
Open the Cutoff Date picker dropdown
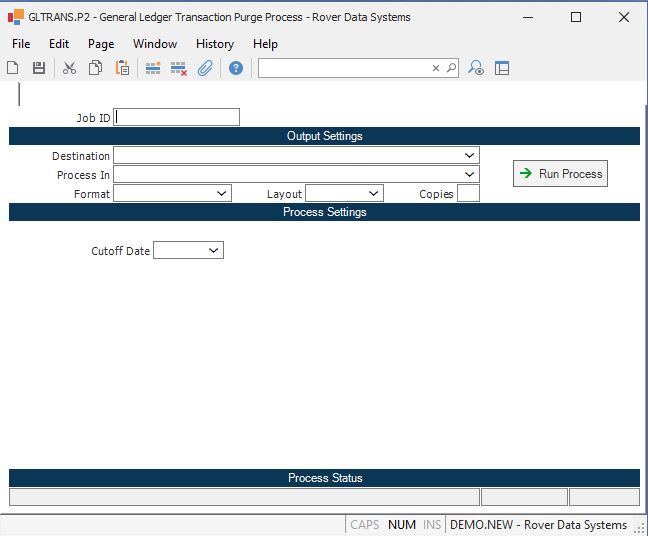pos(214,251)
